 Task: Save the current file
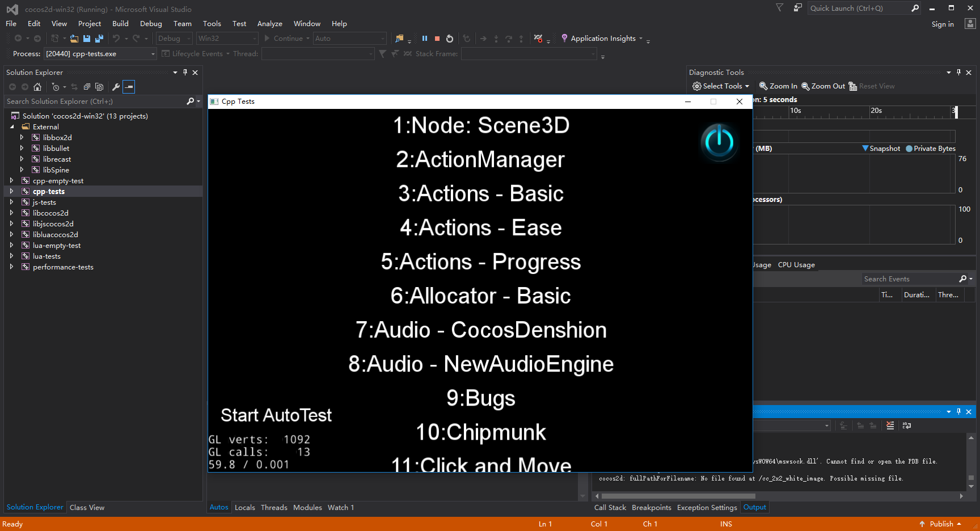(x=87, y=39)
